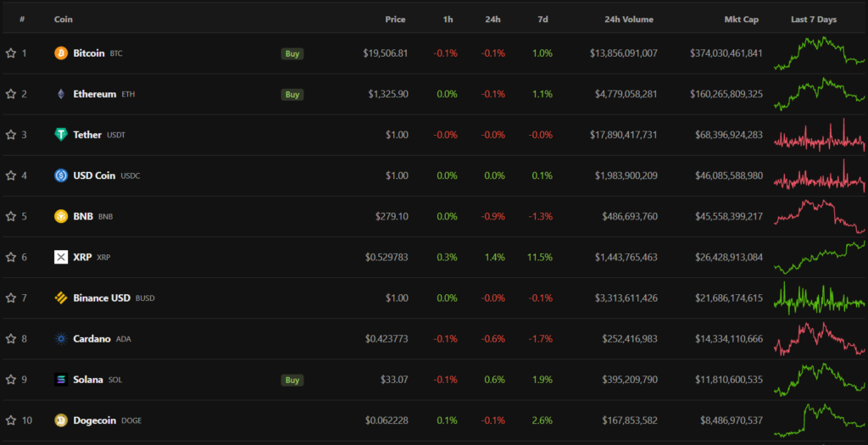The image size is (868, 445).
Task: Sort table by the # rank column
Action: [22, 19]
